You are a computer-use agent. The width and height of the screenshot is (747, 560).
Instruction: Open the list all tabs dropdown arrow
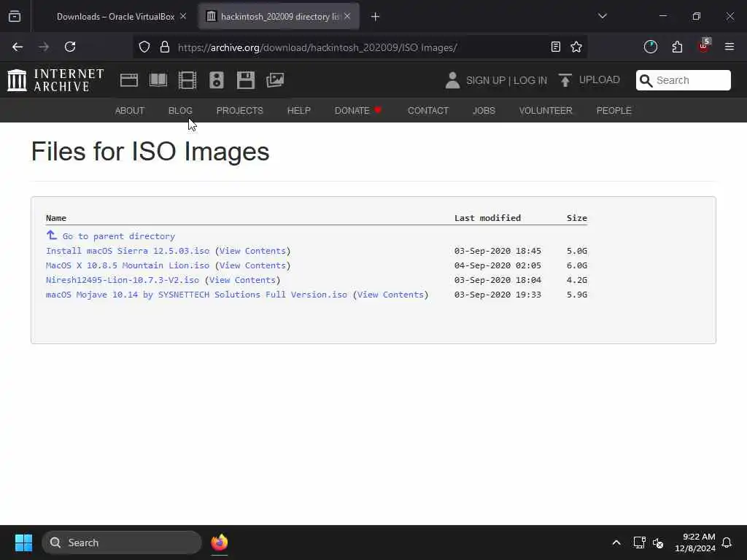tap(603, 16)
